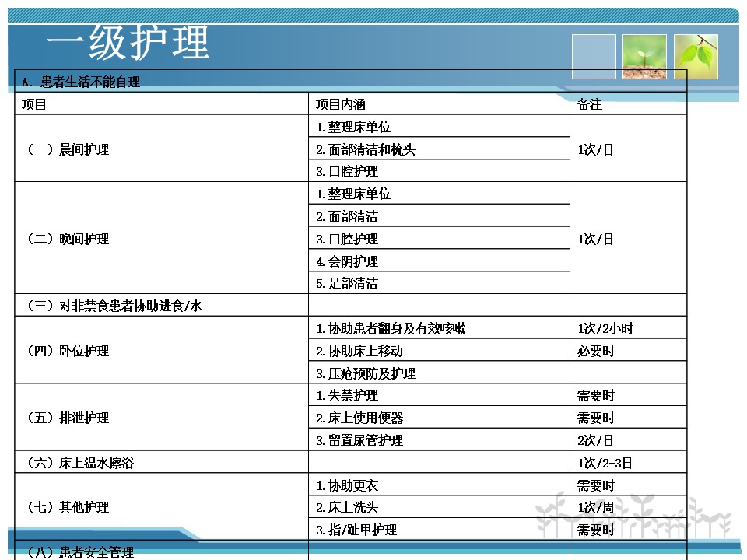Select the cell (八) 患者安全管理
This screenshot has height=560, width=747.
162,551
